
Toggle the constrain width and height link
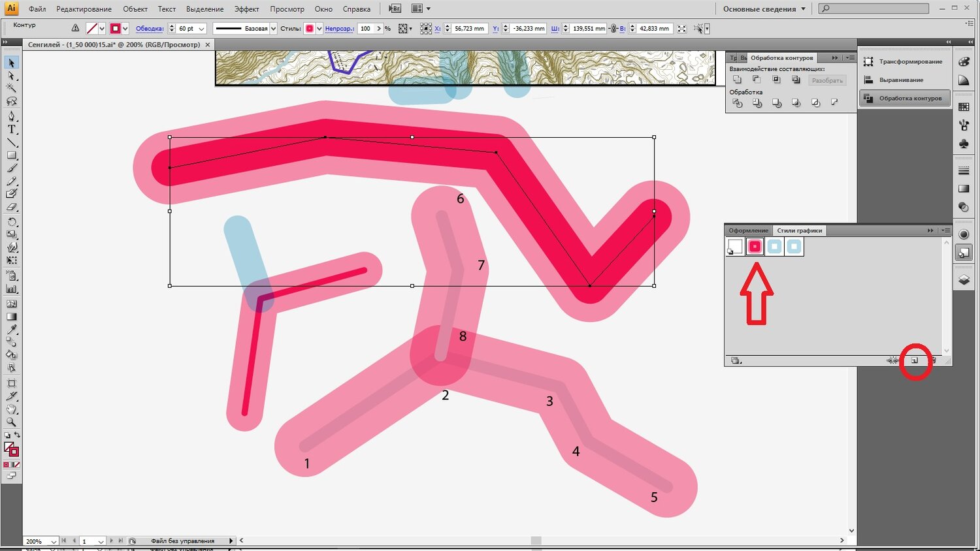(x=613, y=29)
